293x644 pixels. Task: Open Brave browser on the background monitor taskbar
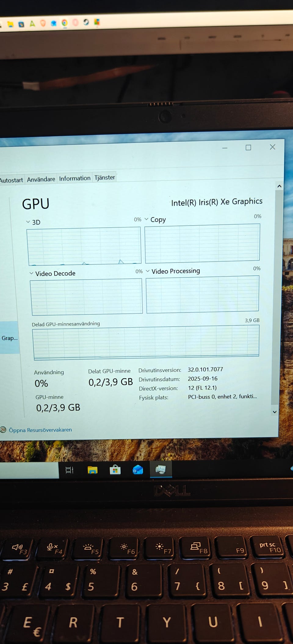tap(43, 23)
